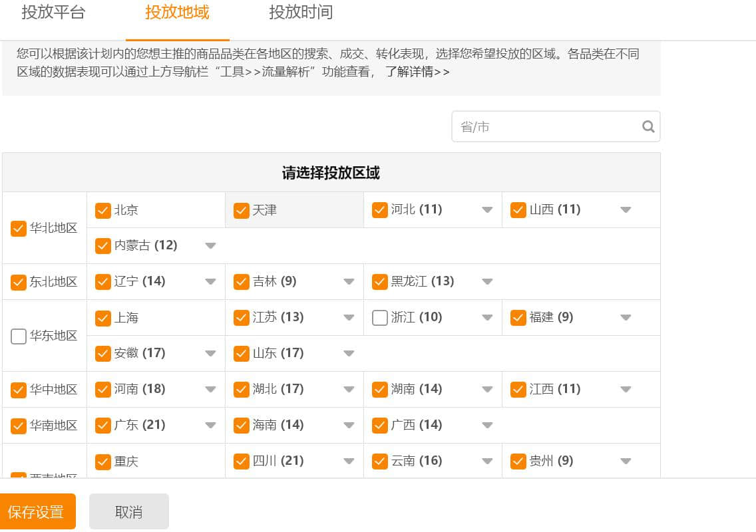The width and height of the screenshot is (756, 532).
Task: Click the 取消 button
Action: [x=128, y=511]
